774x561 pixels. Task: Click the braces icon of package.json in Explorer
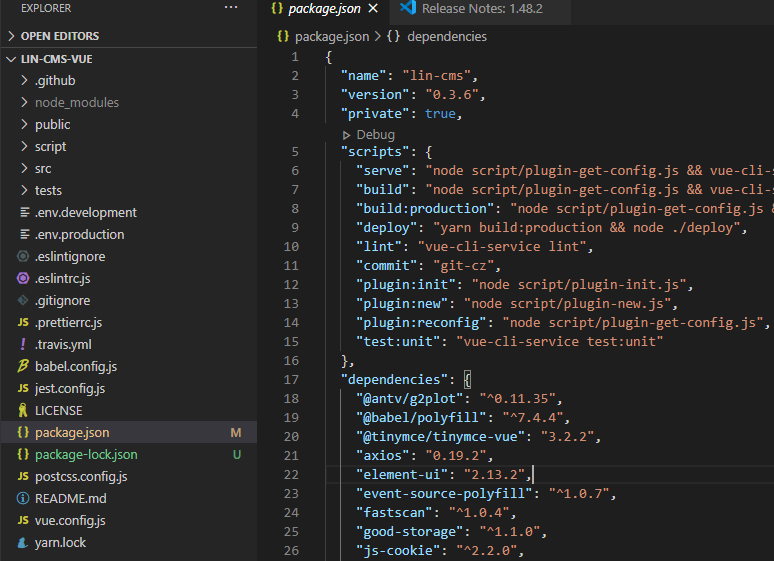(x=23, y=432)
